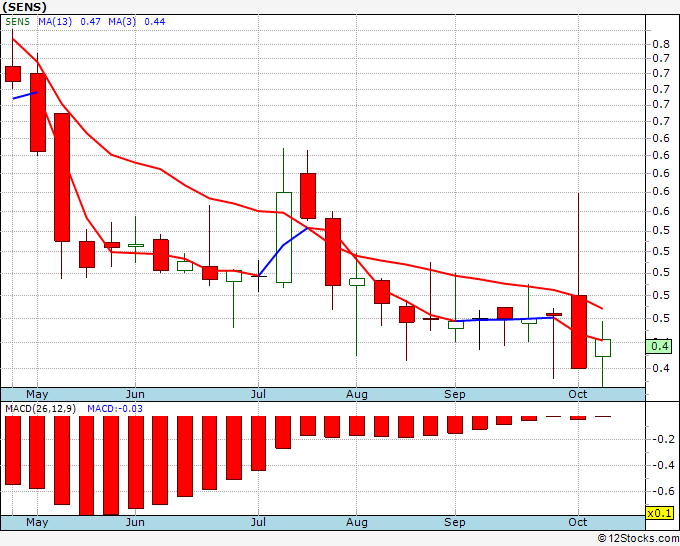Viewport: 680px width, 546px height.
Task: Click the large red October candlestick body
Action: [x=579, y=332]
